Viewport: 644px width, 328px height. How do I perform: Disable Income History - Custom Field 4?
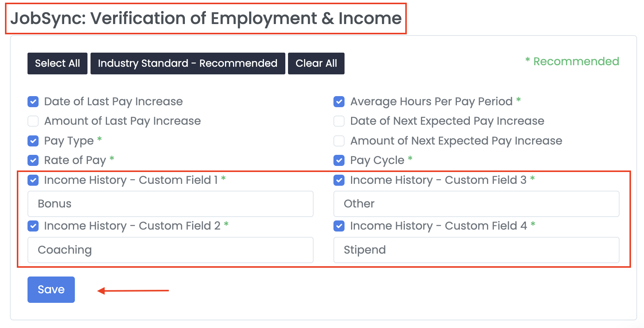point(339,226)
